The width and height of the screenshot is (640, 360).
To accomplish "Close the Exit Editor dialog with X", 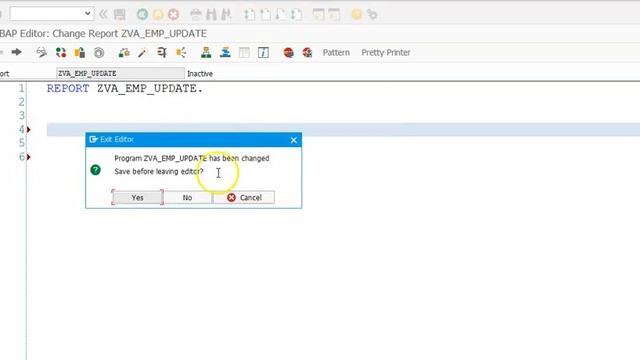I will tap(293, 140).
